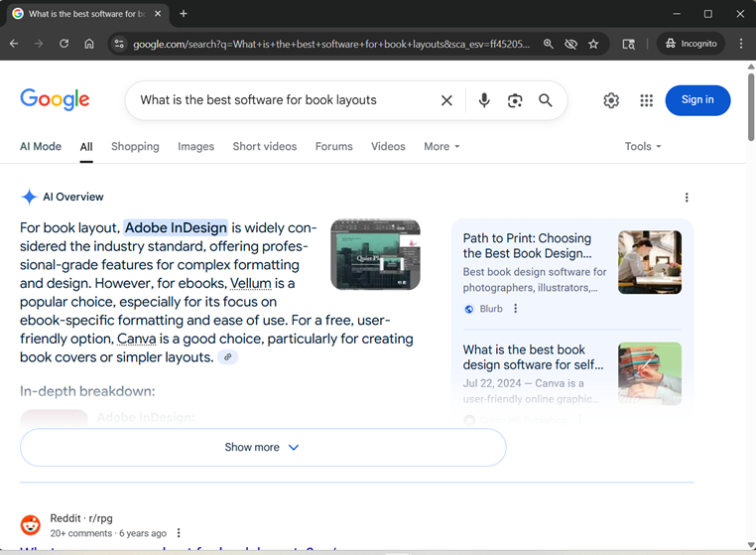Search by image using the camera icon

(515, 100)
